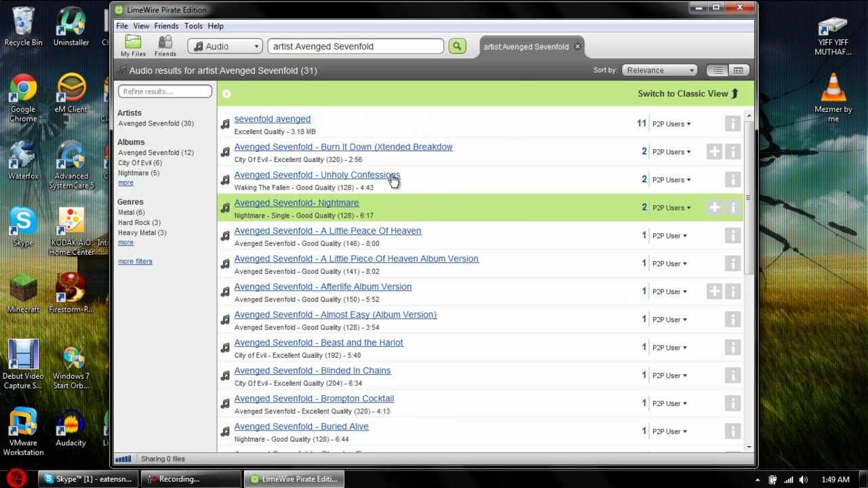Show info for Burn It Down result

pyautogui.click(x=732, y=152)
